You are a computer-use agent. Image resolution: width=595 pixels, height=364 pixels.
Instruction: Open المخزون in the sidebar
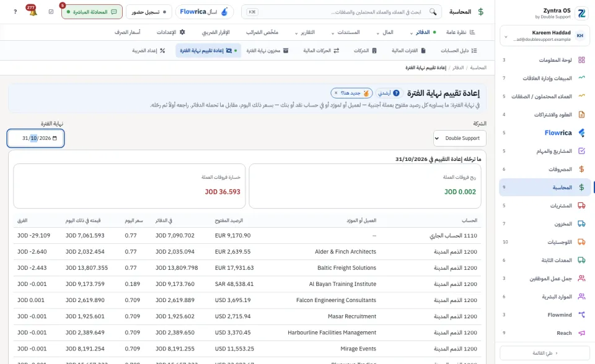[545, 223]
